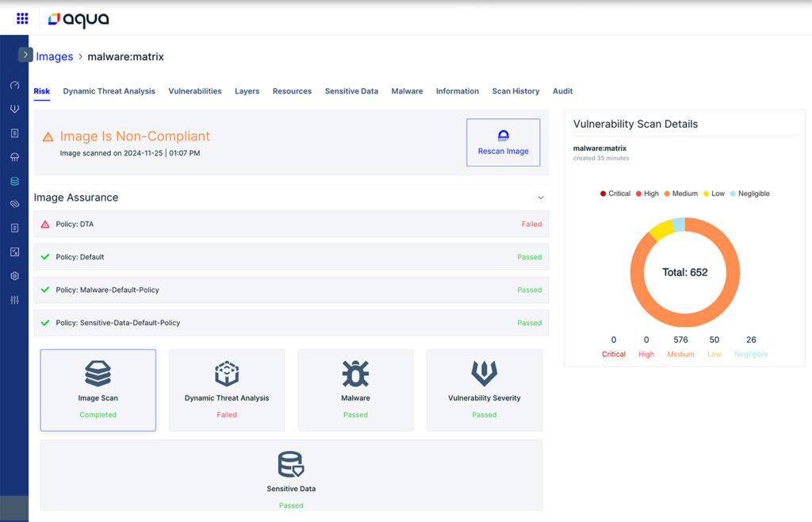Image resolution: width=812 pixels, height=522 pixels.
Task: Toggle the Negligible legend item in chart
Action: coord(750,194)
